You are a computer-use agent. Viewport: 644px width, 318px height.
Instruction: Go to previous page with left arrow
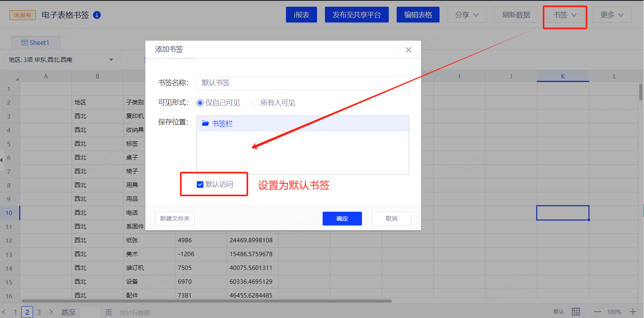(4, 312)
